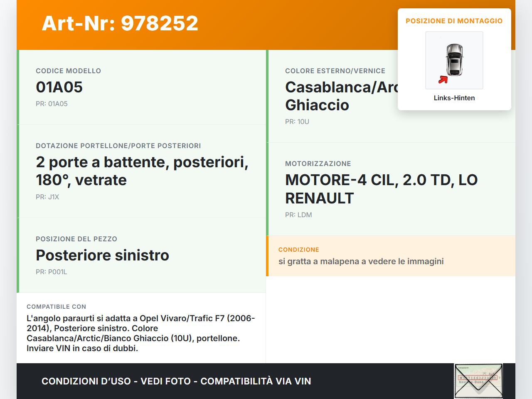Click the Links-Hinten label under the car image
This screenshot has width=532, height=399.
454,98
